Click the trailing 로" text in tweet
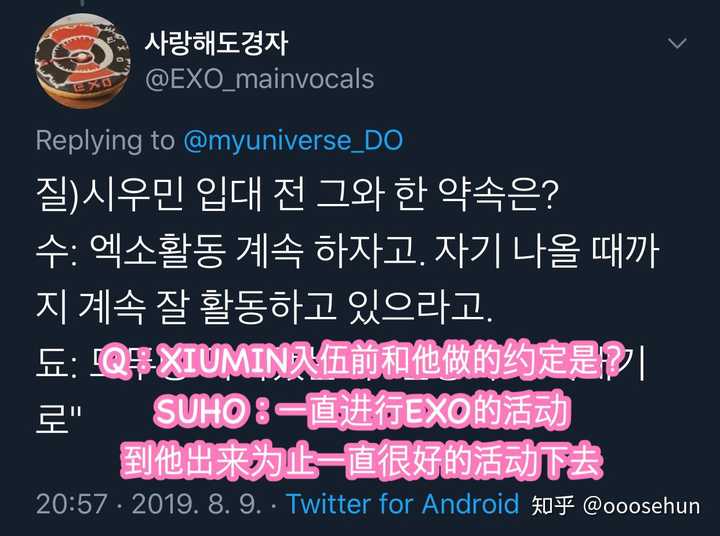The width and height of the screenshot is (720, 536). (58, 419)
